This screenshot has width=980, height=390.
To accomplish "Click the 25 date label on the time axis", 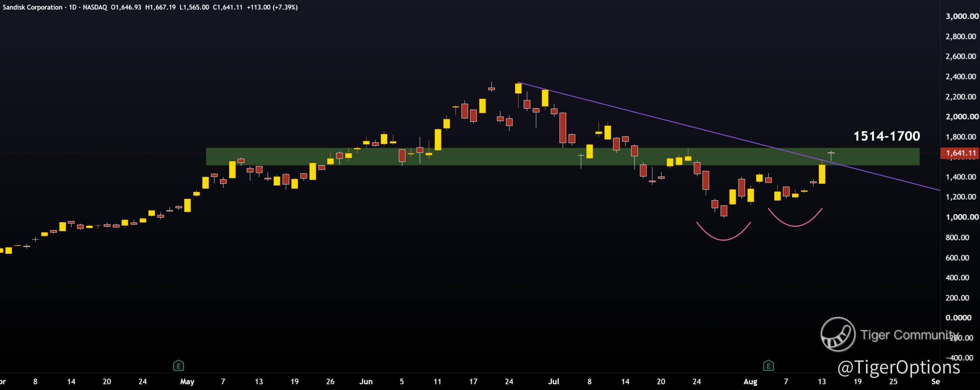I will 893,381.
